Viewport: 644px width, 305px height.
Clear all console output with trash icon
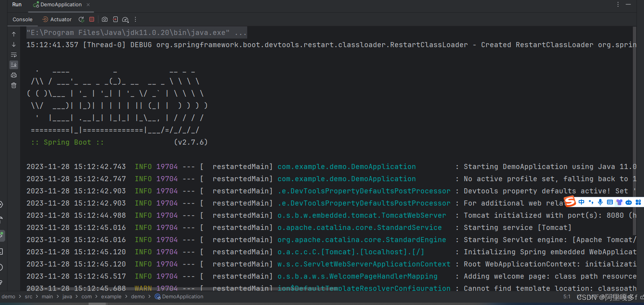click(14, 85)
